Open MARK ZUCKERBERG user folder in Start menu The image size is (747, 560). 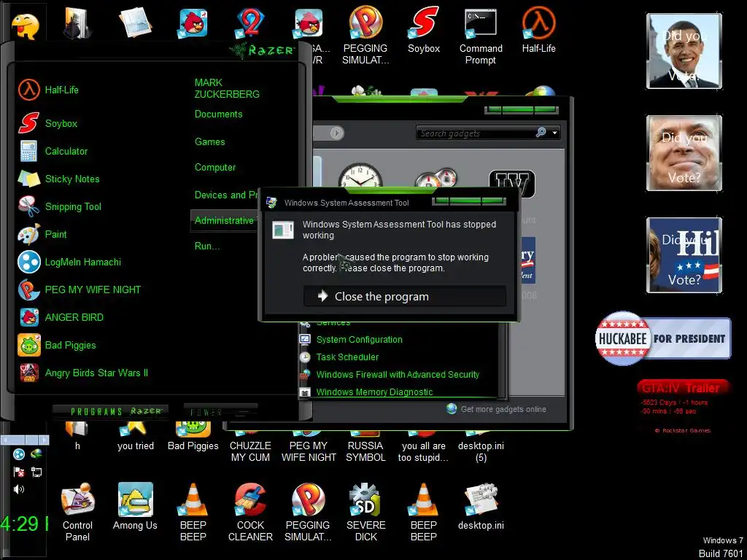click(x=228, y=88)
